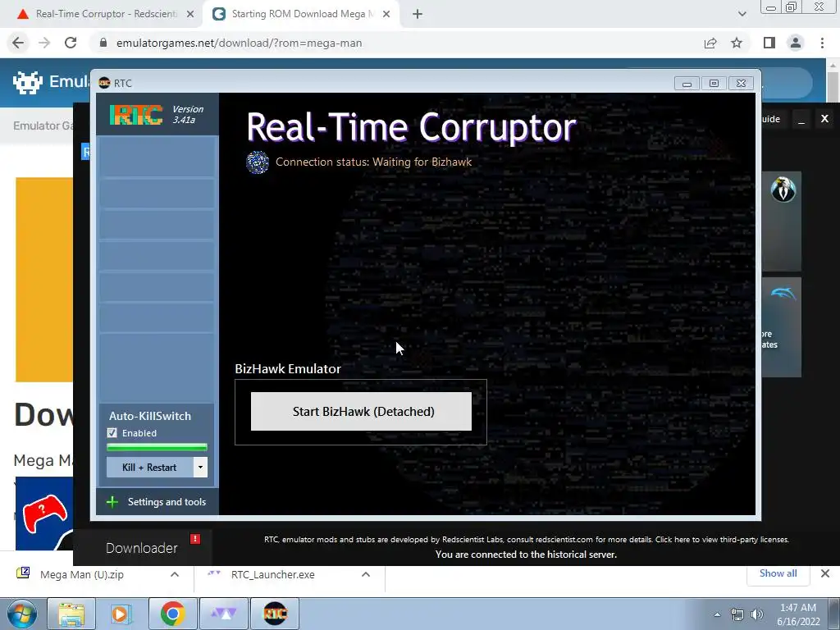
Task: Click the green plus icon beside Settings and tools
Action: pyautogui.click(x=112, y=502)
